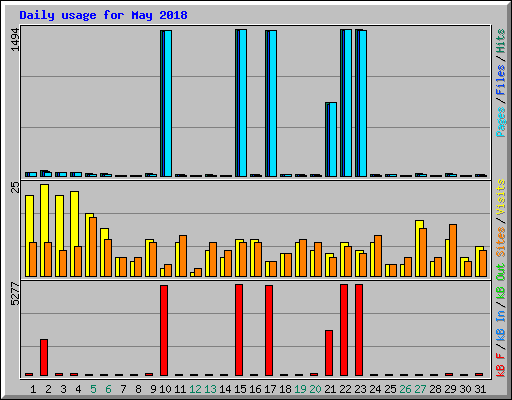Click green weekend day label 26
This screenshot has height=400, width=512.
(x=405, y=389)
